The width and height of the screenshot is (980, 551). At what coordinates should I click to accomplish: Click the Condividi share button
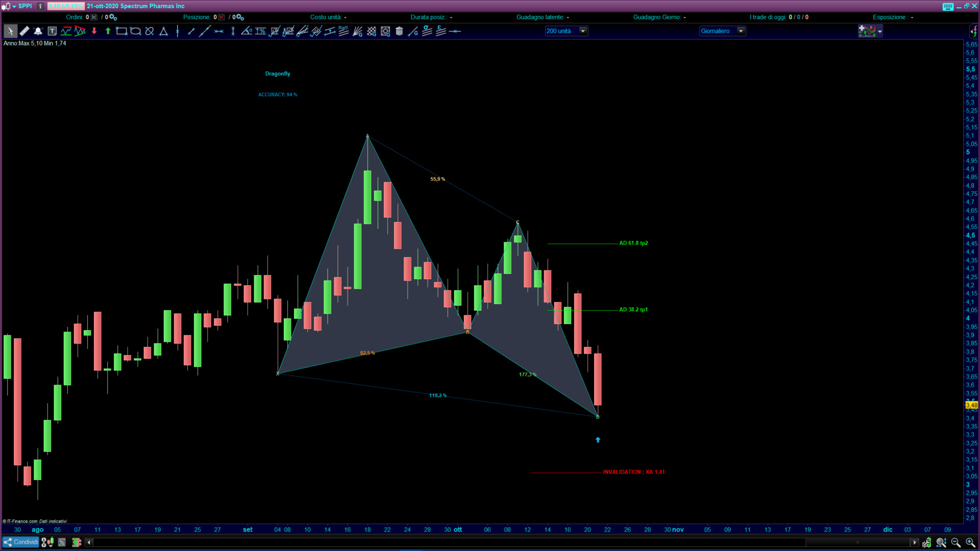[20, 542]
